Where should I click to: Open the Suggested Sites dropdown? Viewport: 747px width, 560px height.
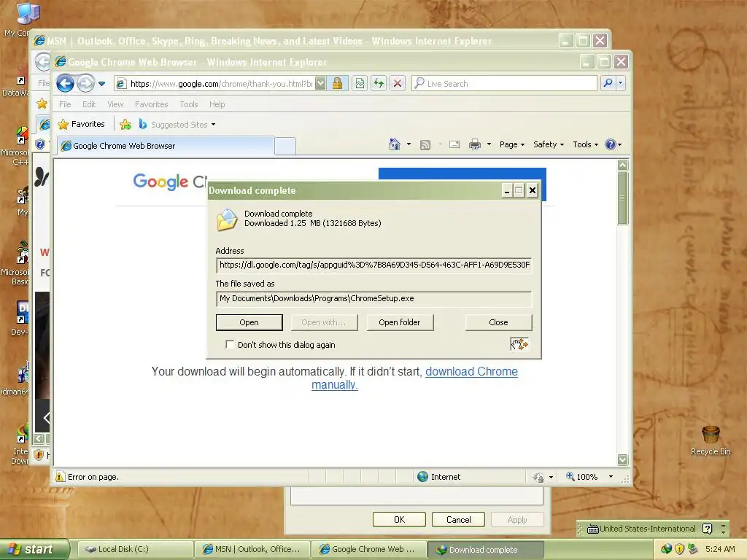(177, 124)
